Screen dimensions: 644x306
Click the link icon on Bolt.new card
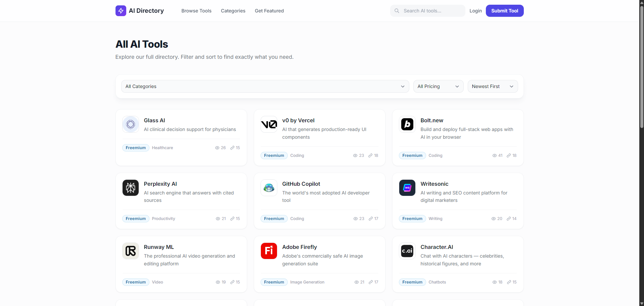509,156
